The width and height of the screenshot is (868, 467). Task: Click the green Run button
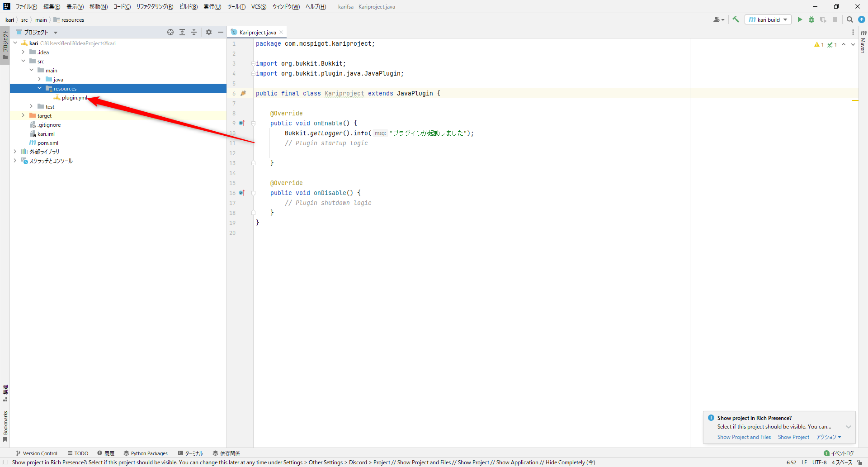(800, 19)
